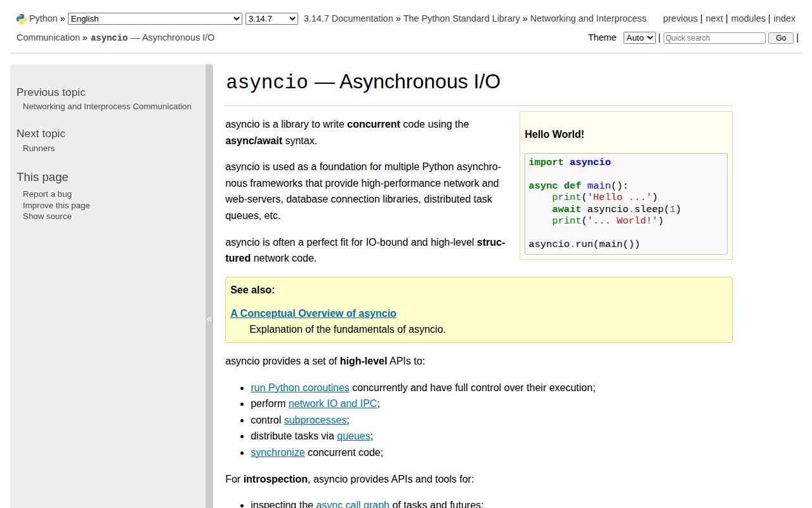Click the See also: heading
This screenshot has height=508, width=812.
click(x=252, y=290)
